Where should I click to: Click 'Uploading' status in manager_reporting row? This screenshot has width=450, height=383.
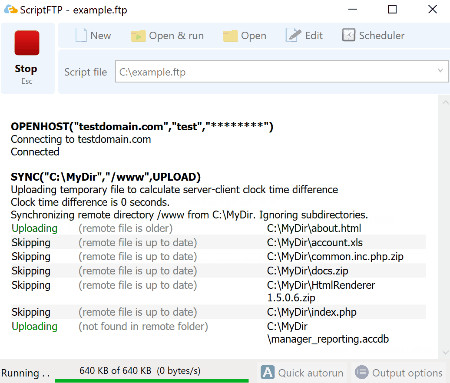tap(34, 326)
